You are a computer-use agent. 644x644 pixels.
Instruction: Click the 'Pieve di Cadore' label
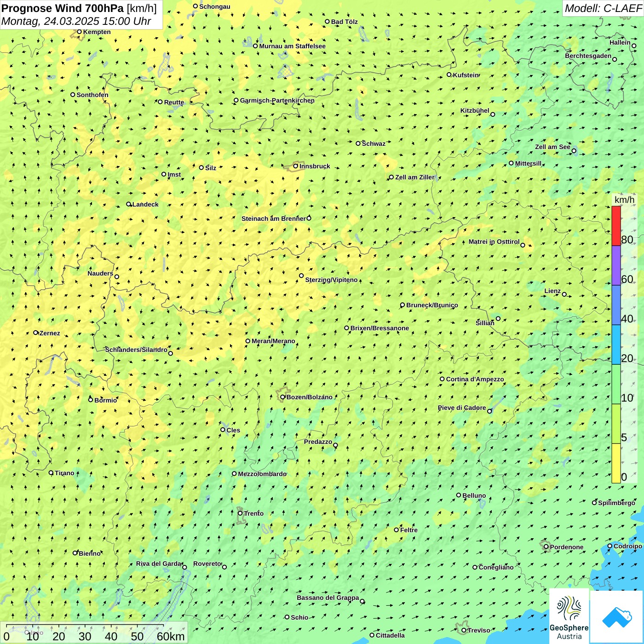coord(462,408)
